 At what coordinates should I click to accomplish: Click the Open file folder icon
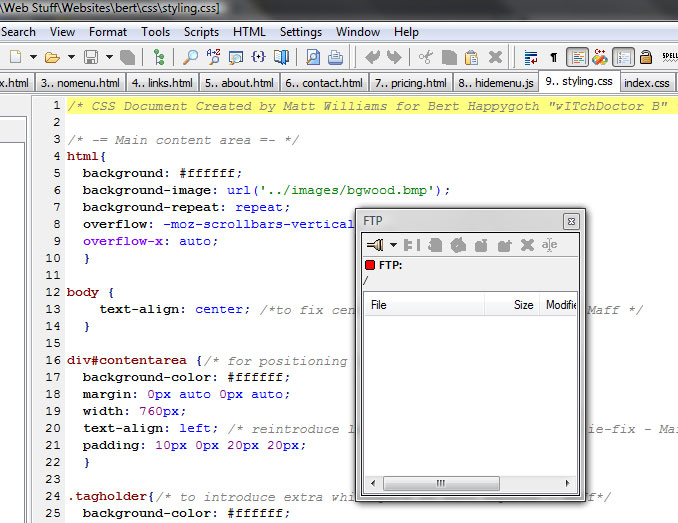[x=52, y=58]
